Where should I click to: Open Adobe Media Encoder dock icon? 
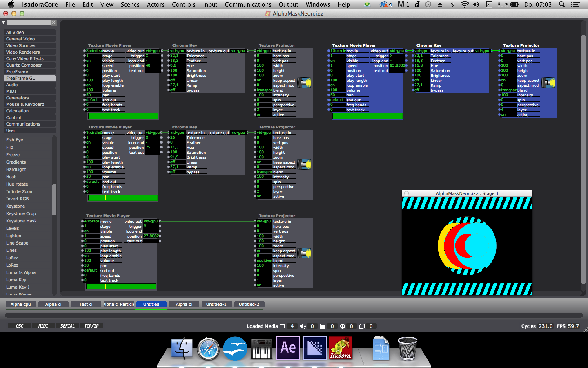click(x=314, y=348)
